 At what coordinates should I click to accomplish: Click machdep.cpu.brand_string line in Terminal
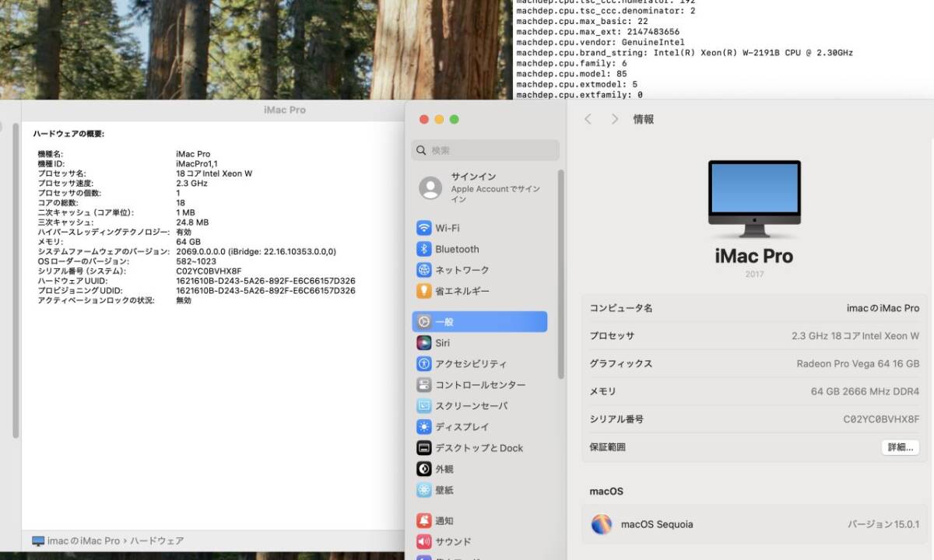coord(684,53)
